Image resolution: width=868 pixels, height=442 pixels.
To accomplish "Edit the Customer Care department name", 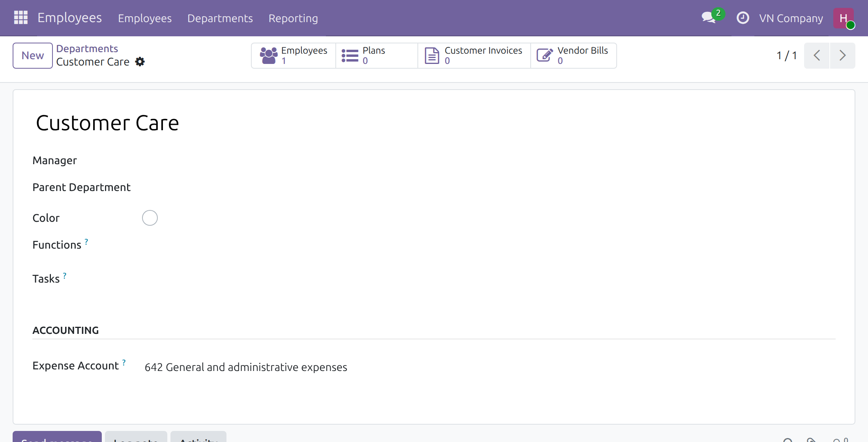I will point(107,123).
